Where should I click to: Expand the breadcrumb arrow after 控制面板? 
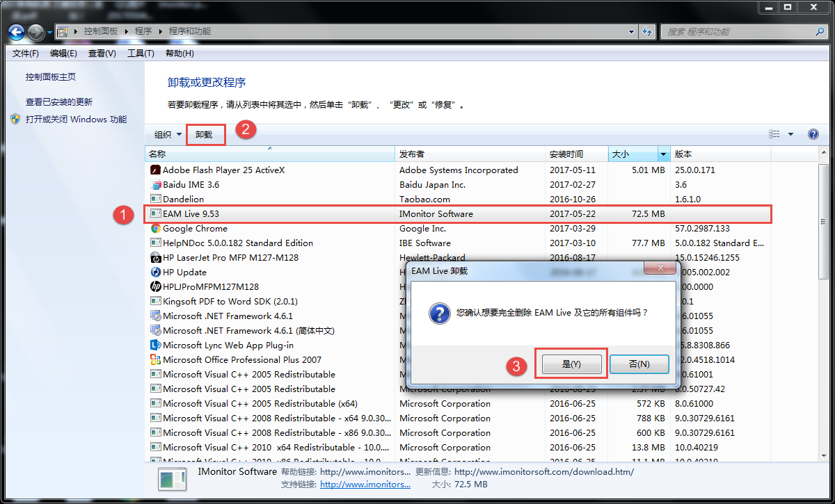click(125, 31)
